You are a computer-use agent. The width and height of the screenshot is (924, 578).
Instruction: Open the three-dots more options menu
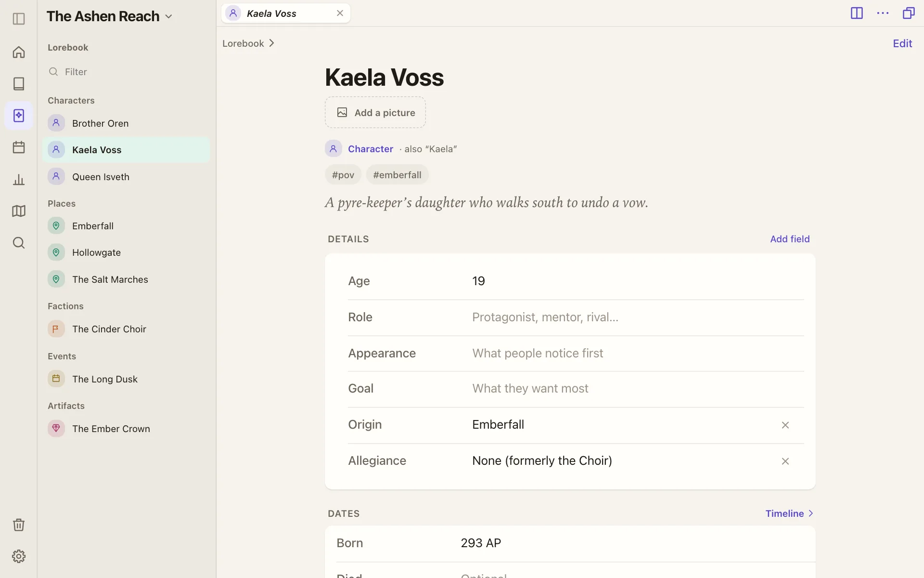[883, 13]
